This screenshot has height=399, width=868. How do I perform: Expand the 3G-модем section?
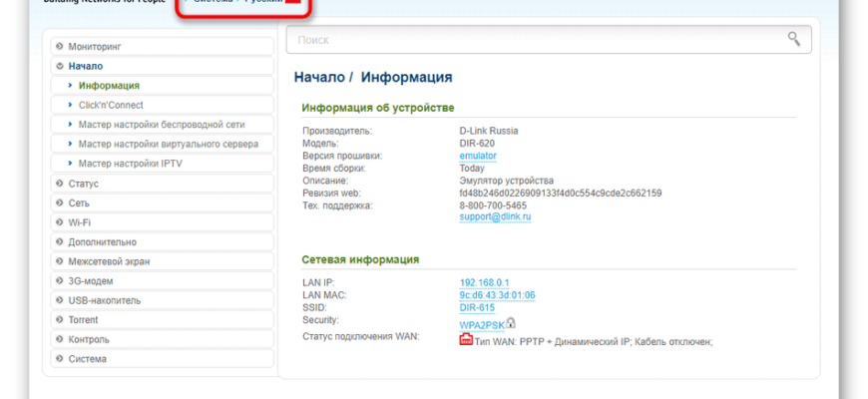[163, 281]
